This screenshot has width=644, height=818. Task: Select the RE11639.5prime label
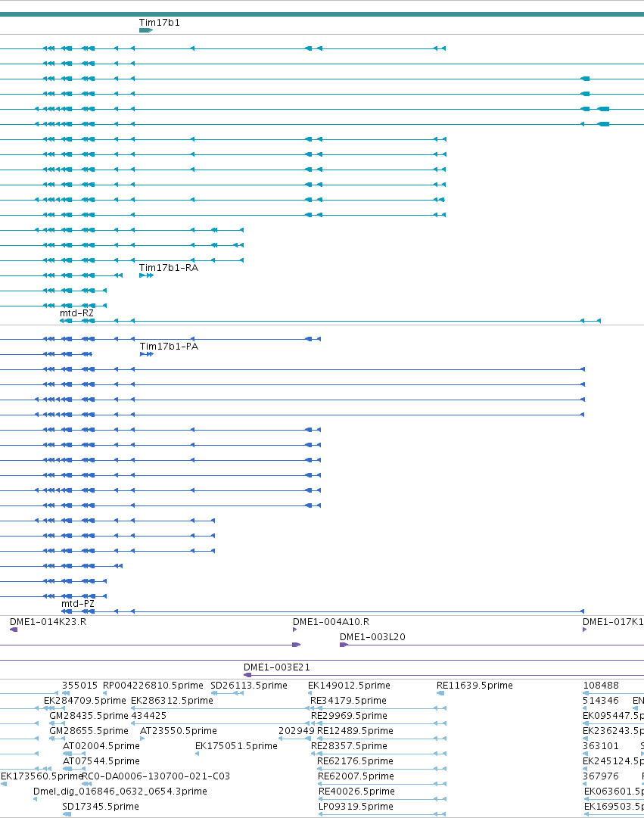475,686
